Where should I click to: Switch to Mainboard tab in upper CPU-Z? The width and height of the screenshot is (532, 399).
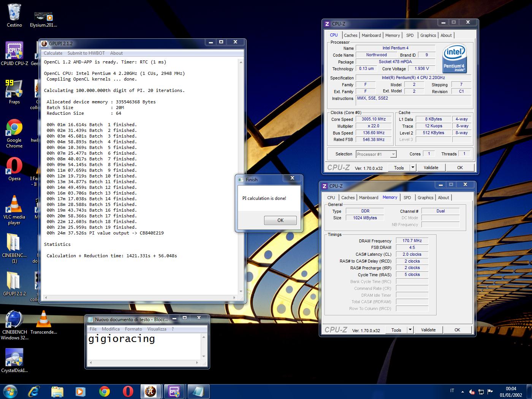(x=371, y=35)
